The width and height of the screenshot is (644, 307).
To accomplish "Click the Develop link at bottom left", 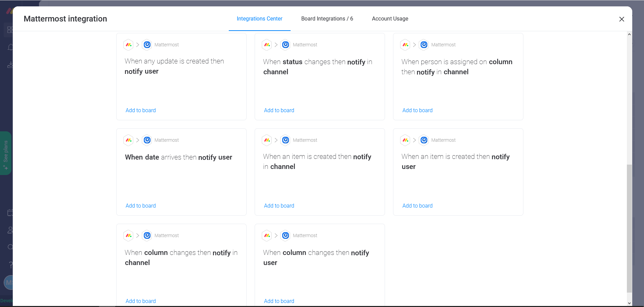I will 7,301.
